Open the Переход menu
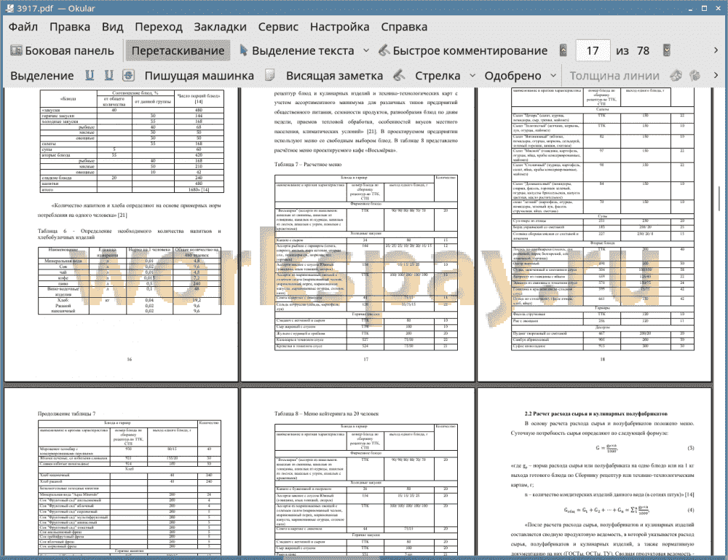Viewport: 728px width, 560px height. (159, 27)
